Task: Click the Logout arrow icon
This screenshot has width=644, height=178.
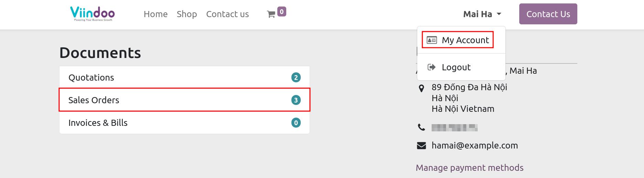Action: point(432,67)
